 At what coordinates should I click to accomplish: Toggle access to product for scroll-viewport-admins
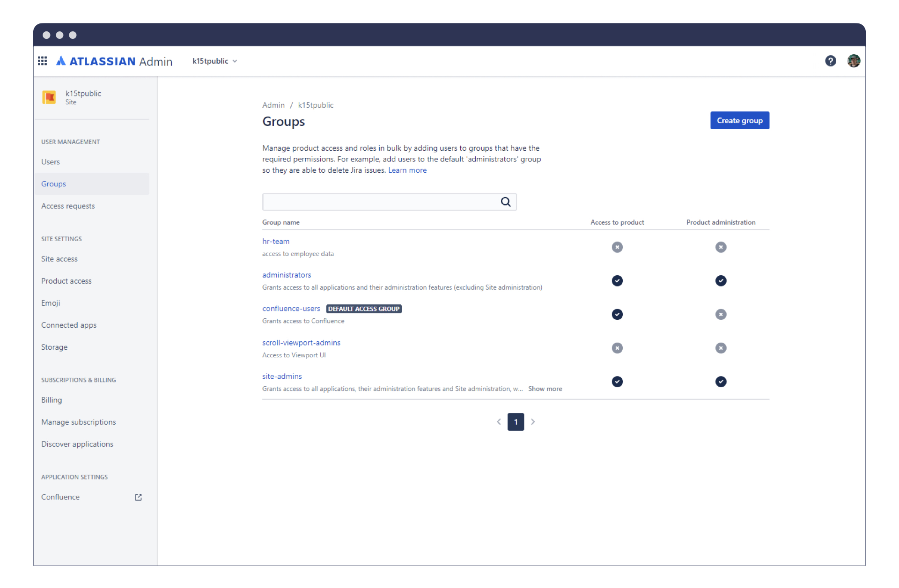click(x=617, y=348)
